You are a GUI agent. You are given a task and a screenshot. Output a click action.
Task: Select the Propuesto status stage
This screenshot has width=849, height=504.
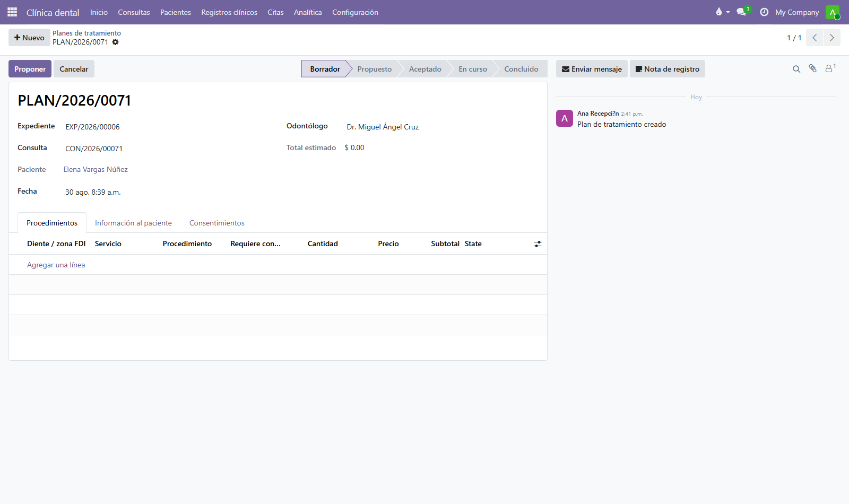(x=375, y=69)
